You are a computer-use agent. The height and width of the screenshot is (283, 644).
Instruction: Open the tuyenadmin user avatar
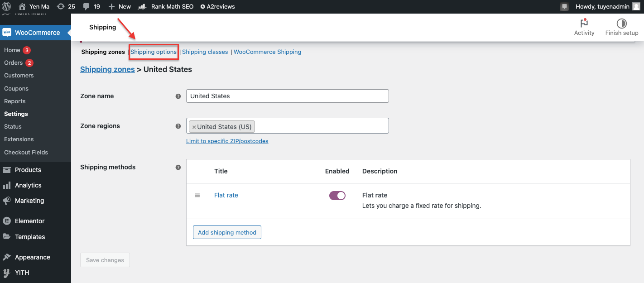coord(636,6)
